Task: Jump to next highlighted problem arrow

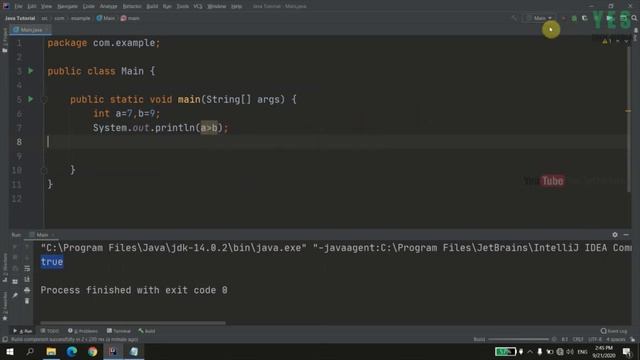Action: [626, 41]
